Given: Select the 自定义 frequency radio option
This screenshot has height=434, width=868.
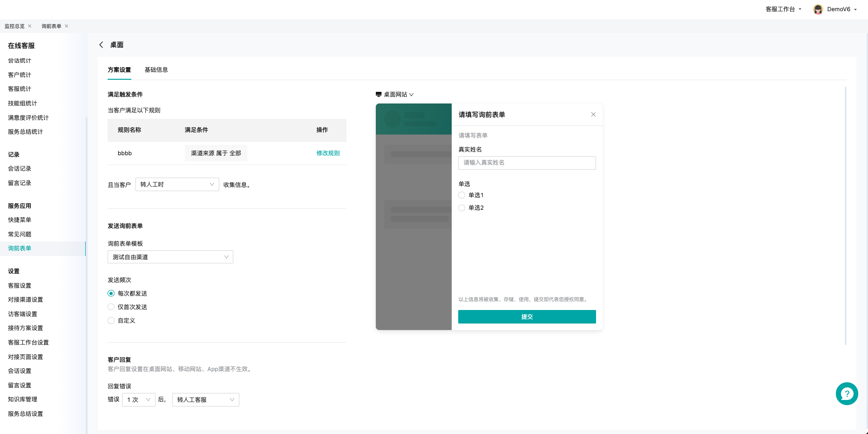Looking at the screenshot, I should coord(111,320).
